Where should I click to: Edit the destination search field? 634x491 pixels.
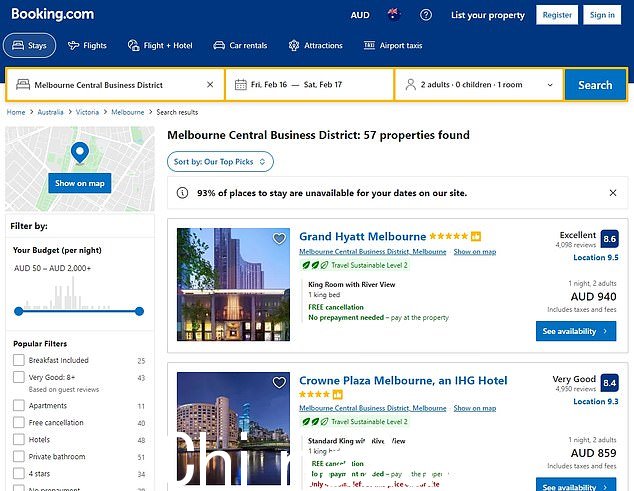tap(115, 85)
